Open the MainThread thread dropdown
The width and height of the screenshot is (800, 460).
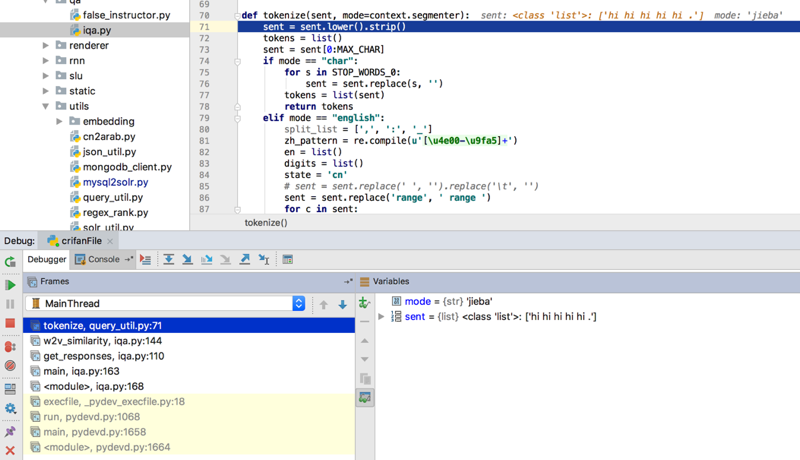click(x=298, y=303)
